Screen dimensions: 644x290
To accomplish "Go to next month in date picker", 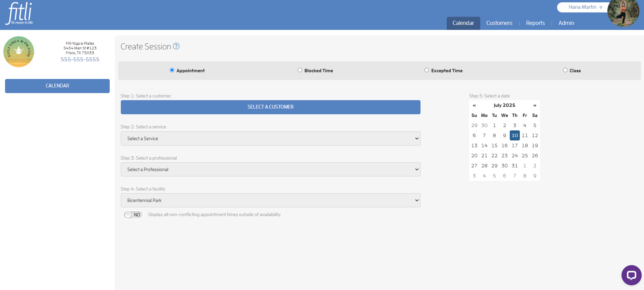I will tap(535, 105).
